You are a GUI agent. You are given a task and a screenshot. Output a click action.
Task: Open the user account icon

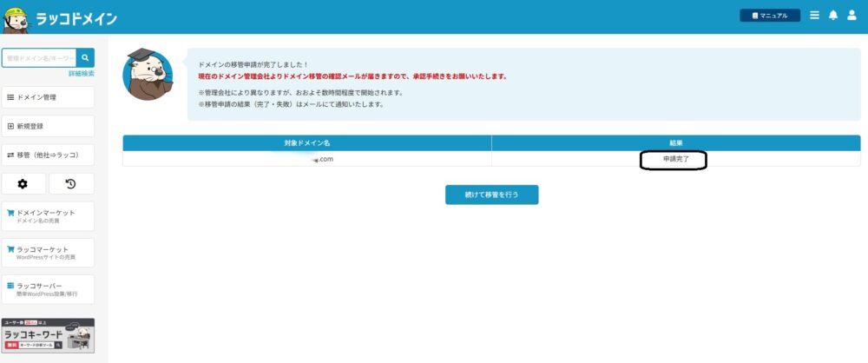tap(852, 16)
